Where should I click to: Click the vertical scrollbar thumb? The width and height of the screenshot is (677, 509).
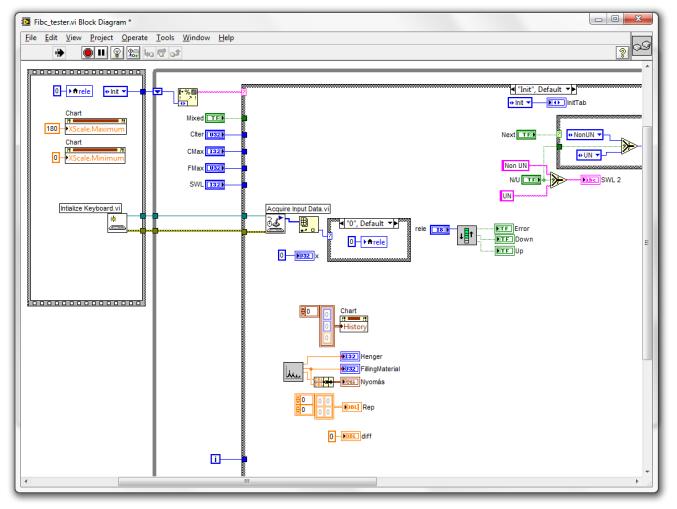(x=646, y=243)
